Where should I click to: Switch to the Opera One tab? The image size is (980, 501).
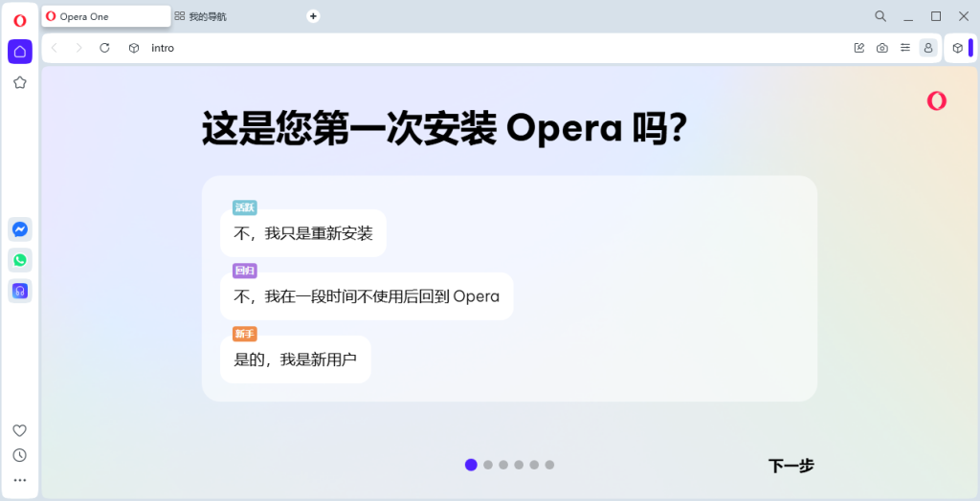coord(106,17)
